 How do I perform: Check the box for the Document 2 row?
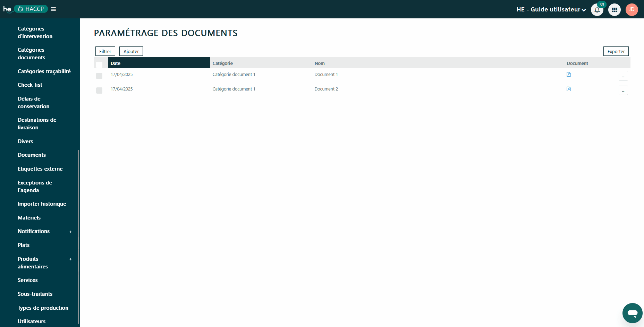point(99,91)
